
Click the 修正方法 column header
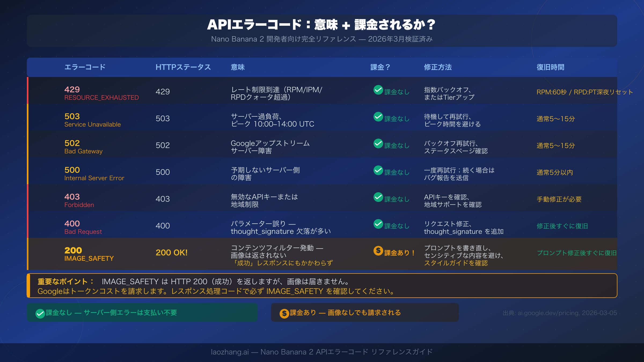point(437,67)
